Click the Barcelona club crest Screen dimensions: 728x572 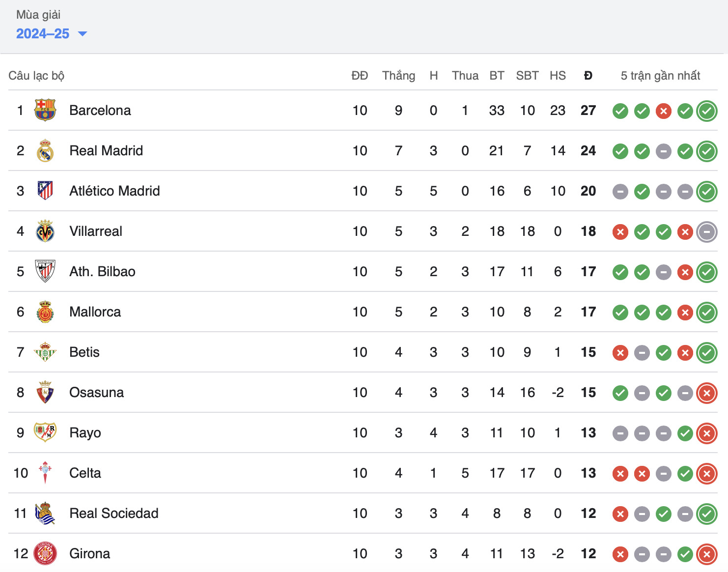(x=45, y=110)
